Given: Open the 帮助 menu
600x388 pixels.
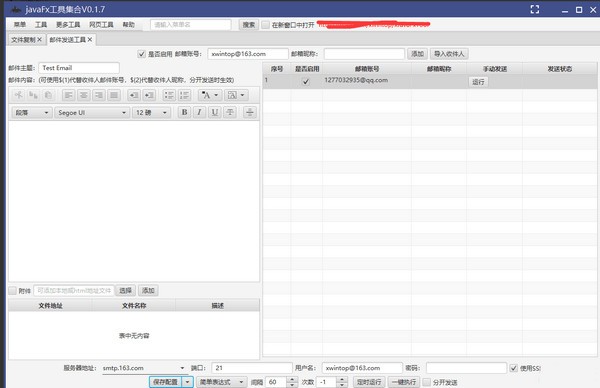Looking at the screenshot, I should pyautogui.click(x=129, y=25).
